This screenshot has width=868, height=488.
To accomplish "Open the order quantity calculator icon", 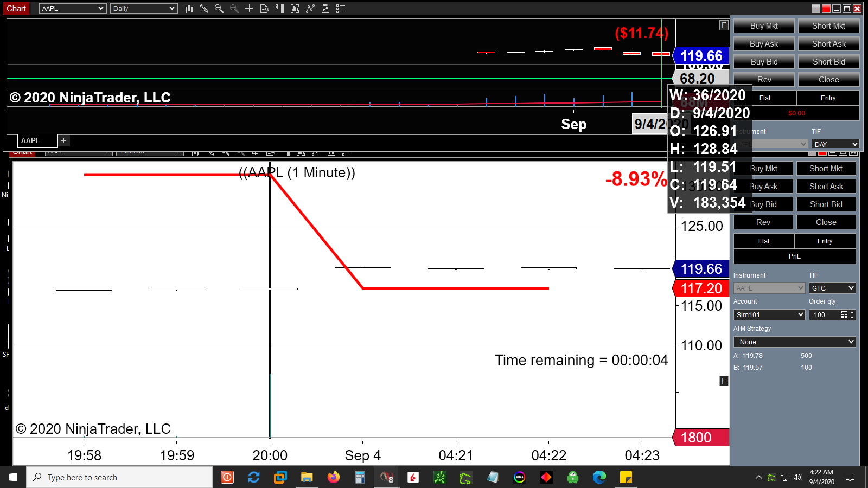I will pyautogui.click(x=844, y=315).
